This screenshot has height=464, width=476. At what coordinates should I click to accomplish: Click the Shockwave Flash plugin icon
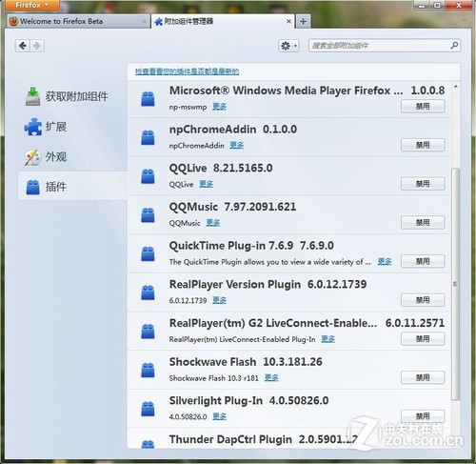coord(148,370)
